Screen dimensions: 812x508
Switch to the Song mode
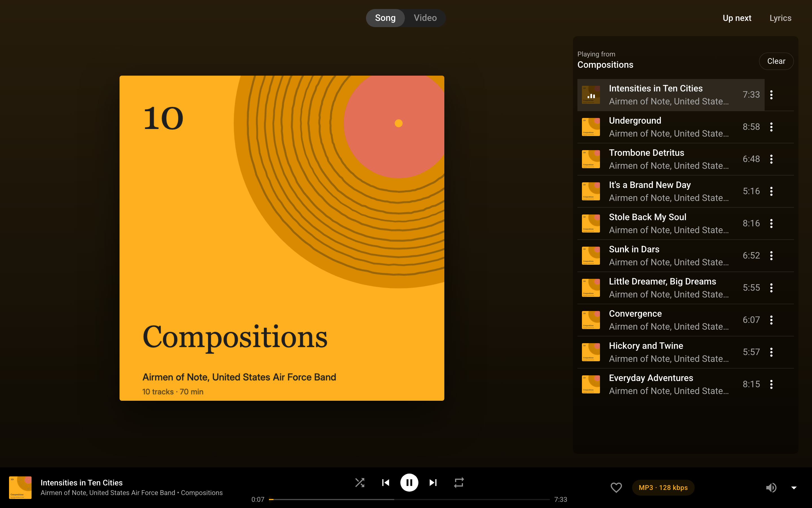[385, 18]
